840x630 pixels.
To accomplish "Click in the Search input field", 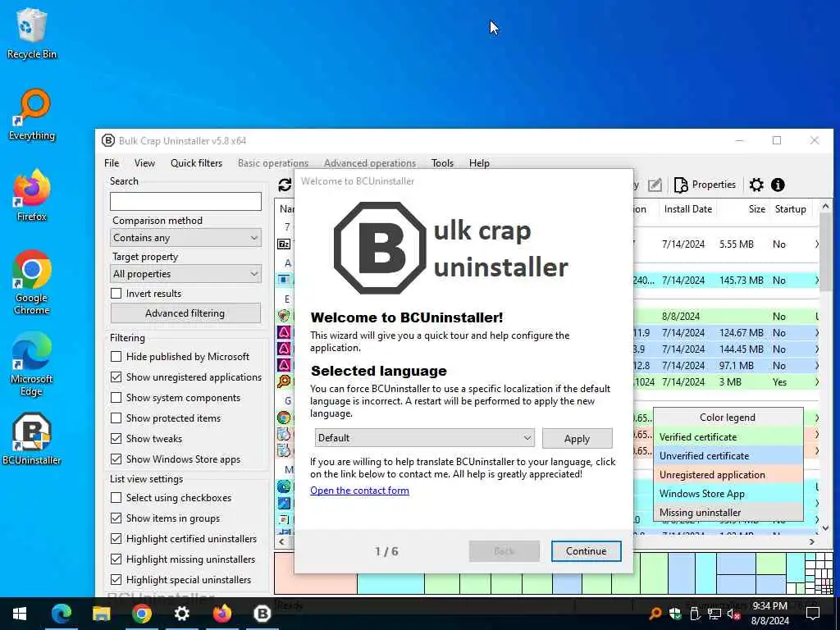I will pos(185,202).
